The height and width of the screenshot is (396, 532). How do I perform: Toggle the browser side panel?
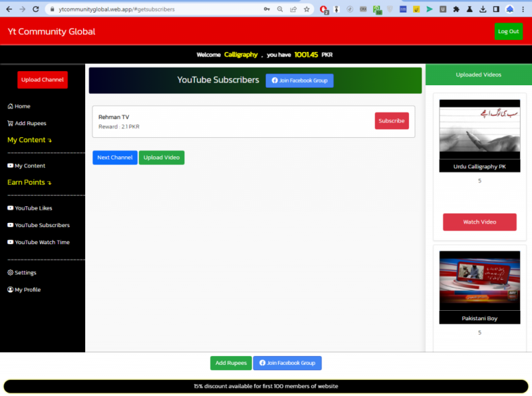(496, 9)
